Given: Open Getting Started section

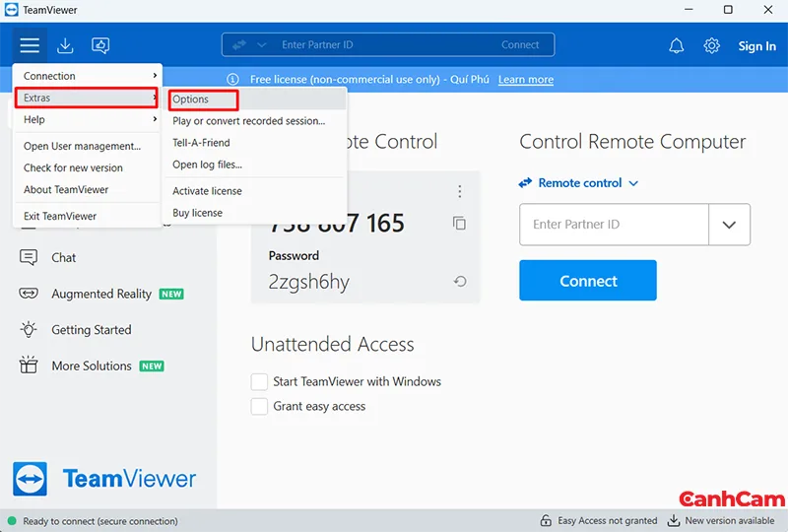Looking at the screenshot, I should pyautogui.click(x=92, y=330).
